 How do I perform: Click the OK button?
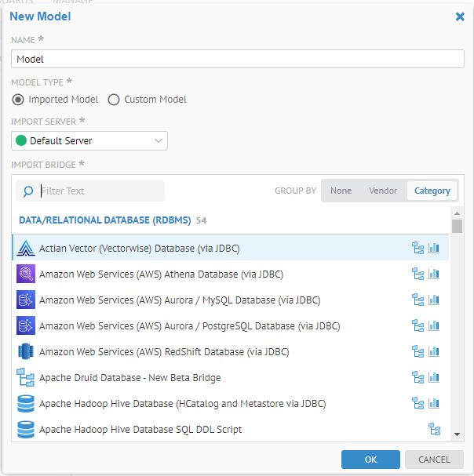tap(370, 460)
